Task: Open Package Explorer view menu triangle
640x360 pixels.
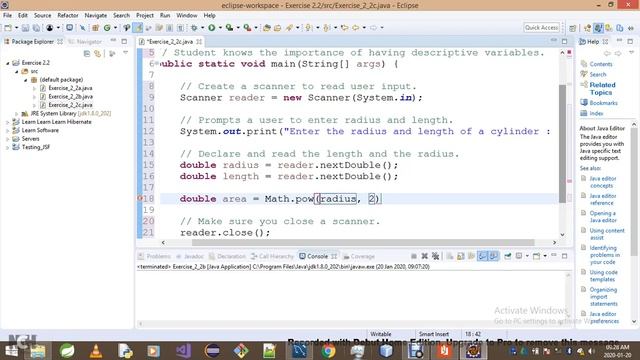Action: (125, 53)
